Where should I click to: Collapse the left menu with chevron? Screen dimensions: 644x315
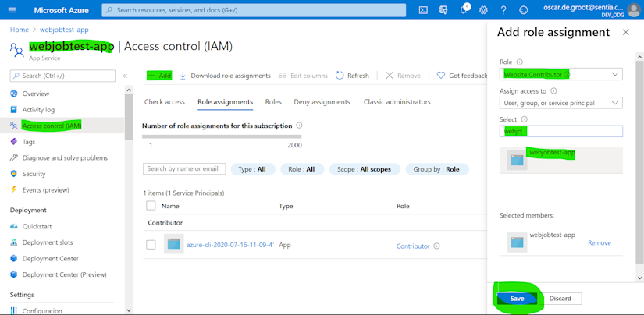(125, 76)
